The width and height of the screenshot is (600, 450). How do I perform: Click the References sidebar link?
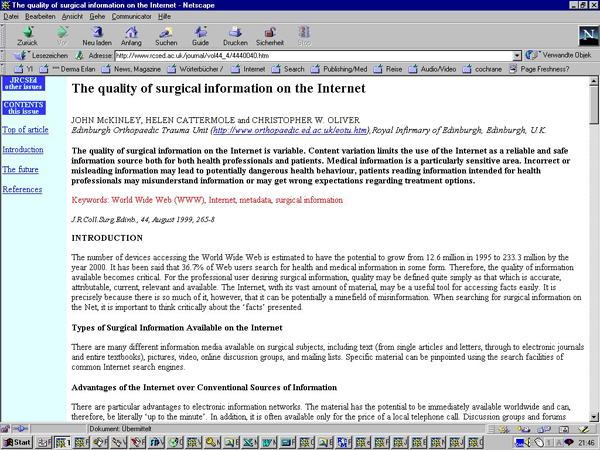pos(22,189)
